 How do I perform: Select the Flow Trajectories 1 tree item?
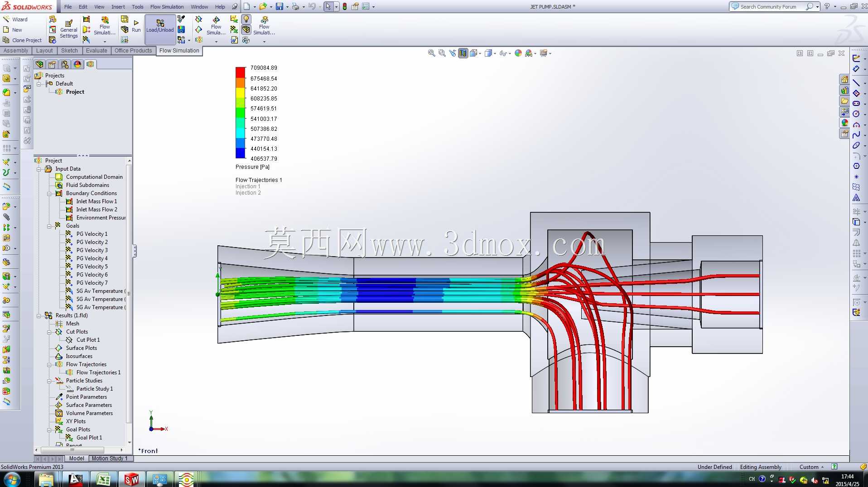(98, 372)
